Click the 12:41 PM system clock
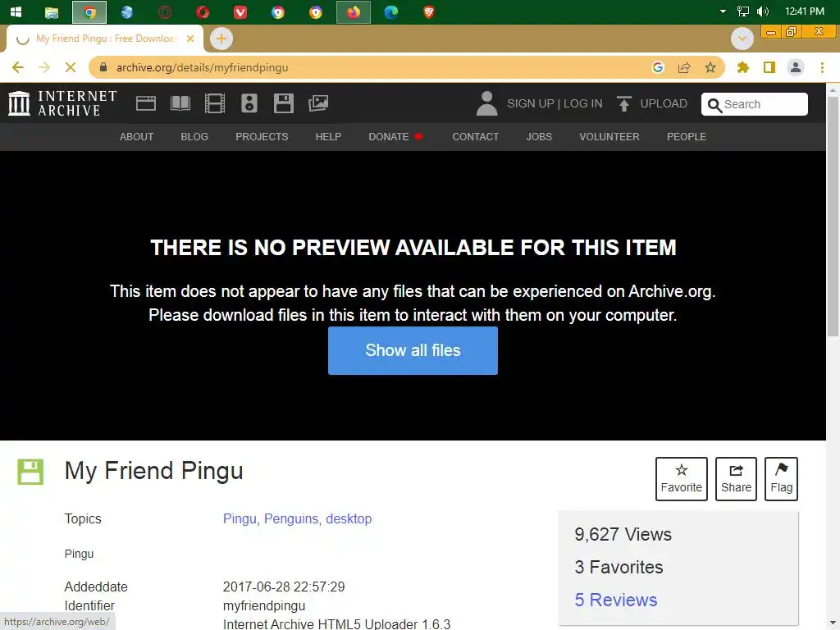 point(805,11)
